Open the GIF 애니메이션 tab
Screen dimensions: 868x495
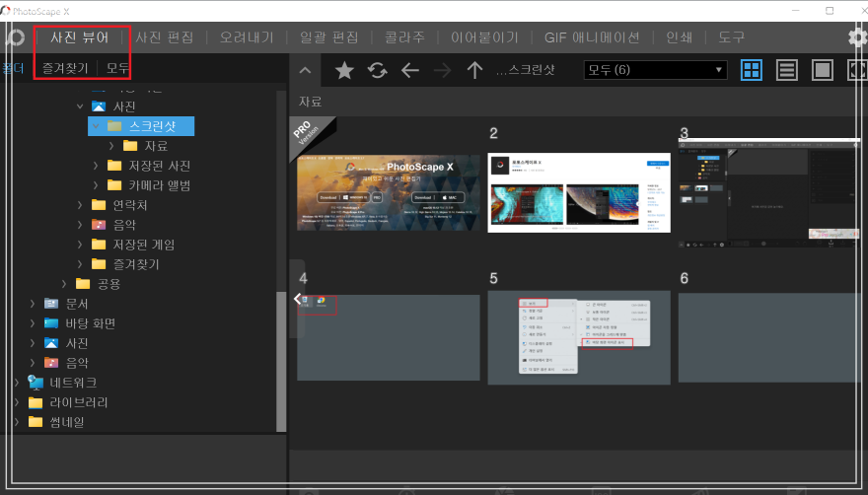click(592, 37)
